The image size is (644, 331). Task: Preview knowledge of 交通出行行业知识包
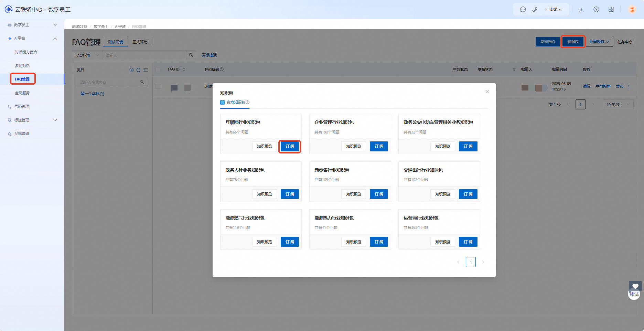(x=443, y=194)
